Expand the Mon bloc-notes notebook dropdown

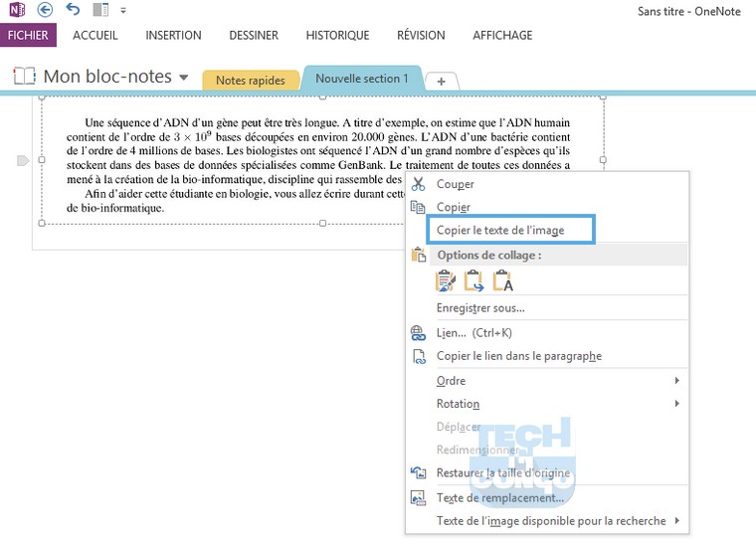(x=184, y=78)
